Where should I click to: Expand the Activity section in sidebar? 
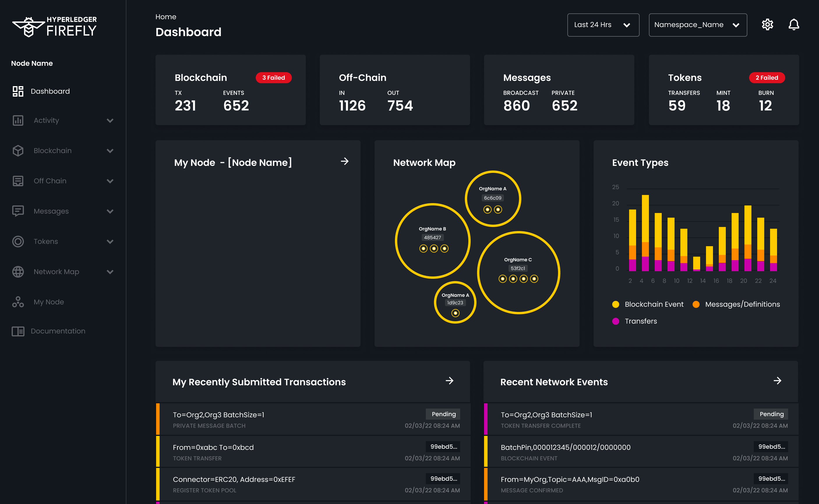point(110,120)
